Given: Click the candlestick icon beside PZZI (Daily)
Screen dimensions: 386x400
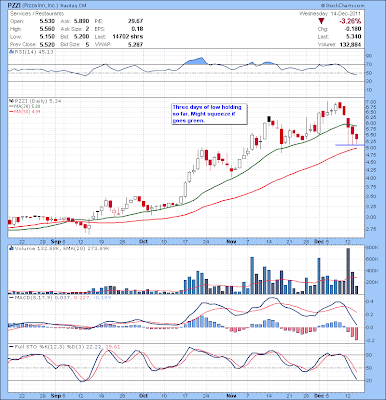Looking at the screenshot, I should pyautogui.click(x=10, y=101).
